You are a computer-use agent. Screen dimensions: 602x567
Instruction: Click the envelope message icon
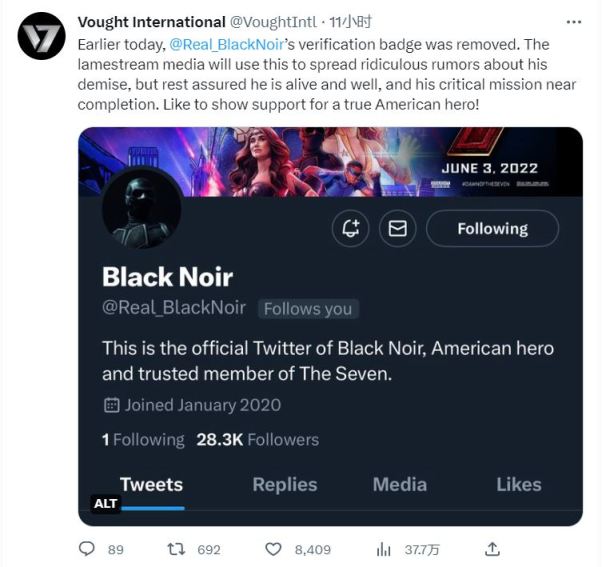(x=398, y=228)
